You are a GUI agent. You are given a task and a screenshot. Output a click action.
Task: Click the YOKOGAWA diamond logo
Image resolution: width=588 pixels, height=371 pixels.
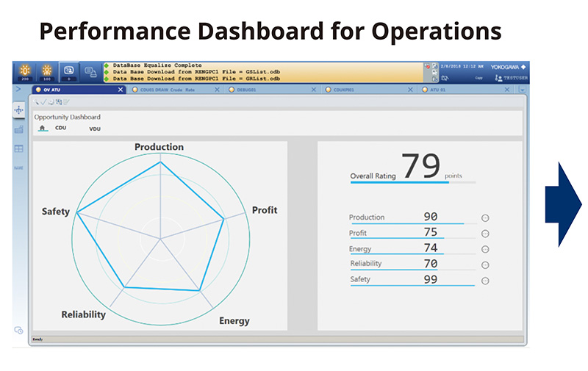(x=523, y=67)
